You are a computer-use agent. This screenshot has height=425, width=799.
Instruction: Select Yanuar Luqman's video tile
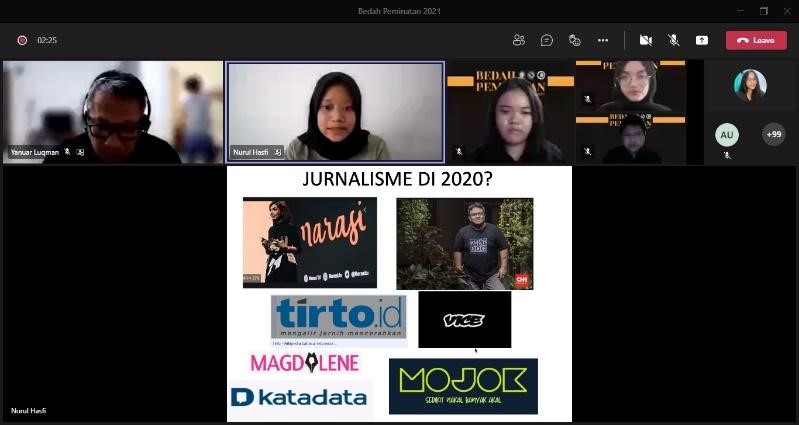pyautogui.click(x=113, y=111)
